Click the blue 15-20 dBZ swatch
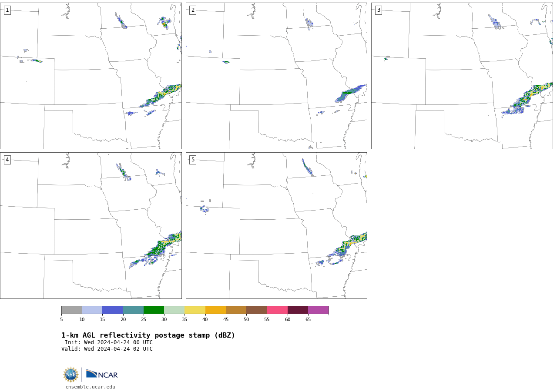The image size is (557, 392). click(113, 310)
